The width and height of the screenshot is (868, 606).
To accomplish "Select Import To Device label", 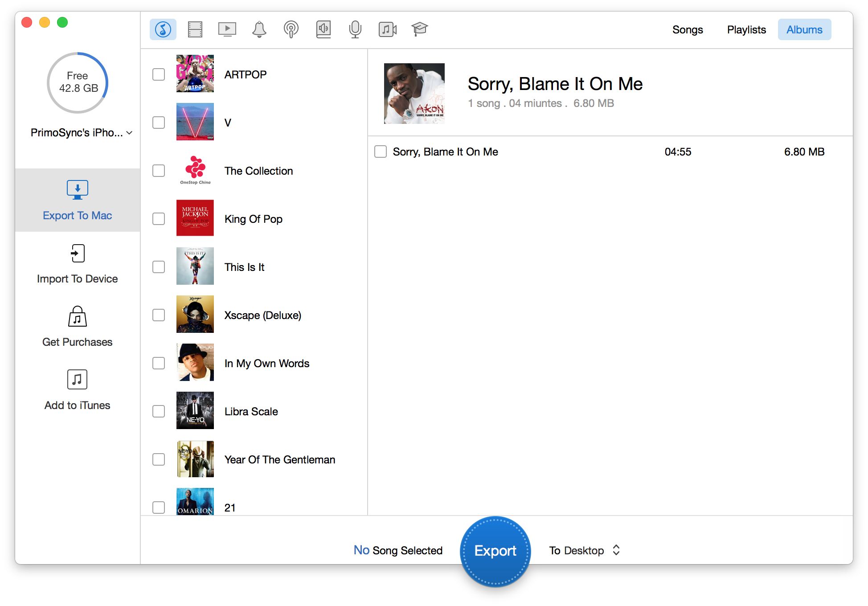I will click(x=78, y=279).
